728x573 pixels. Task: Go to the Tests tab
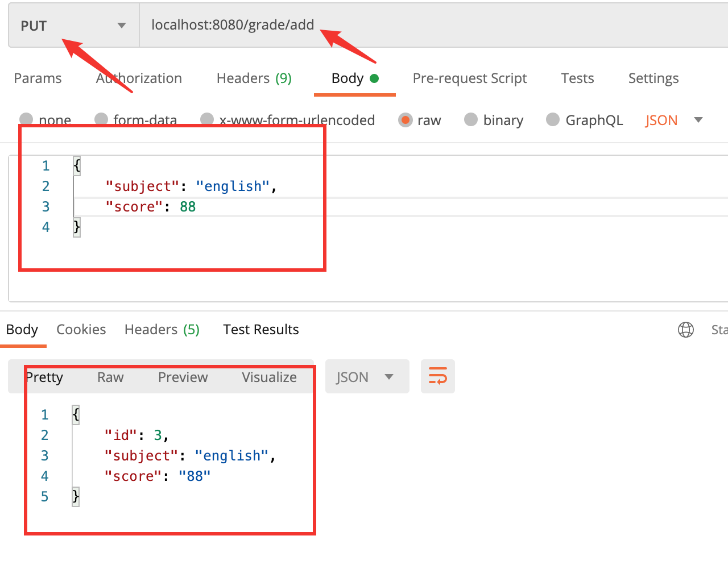[x=577, y=78]
